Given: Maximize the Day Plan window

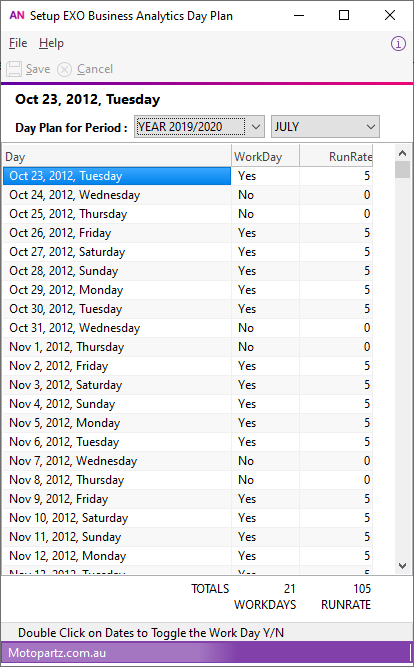Looking at the screenshot, I should [344, 15].
